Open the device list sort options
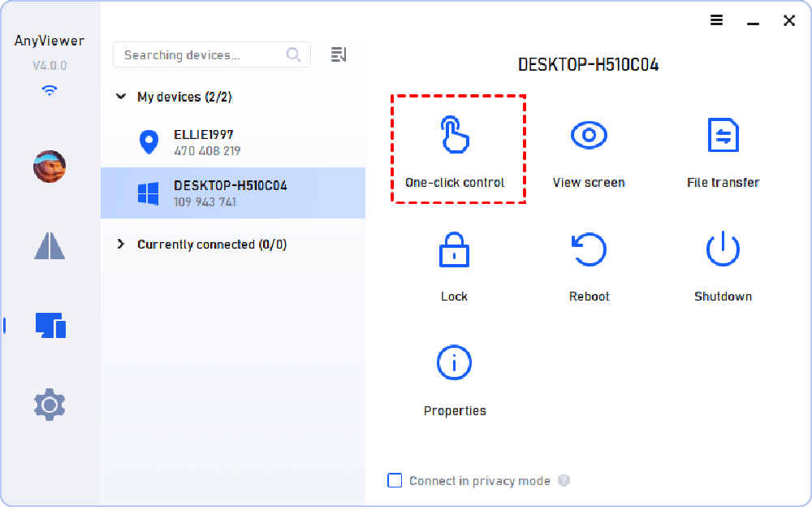This screenshot has width=812, height=507. pyautogui.click(x=339, y=54)
